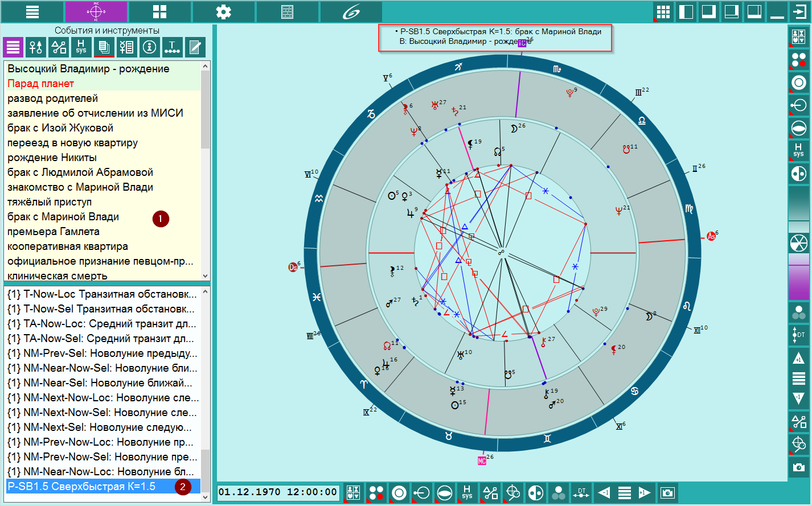Click the DT date-time icon in bottom toolbar
Viewport: 812px width, 506px height.
click(x=581, y=492)
